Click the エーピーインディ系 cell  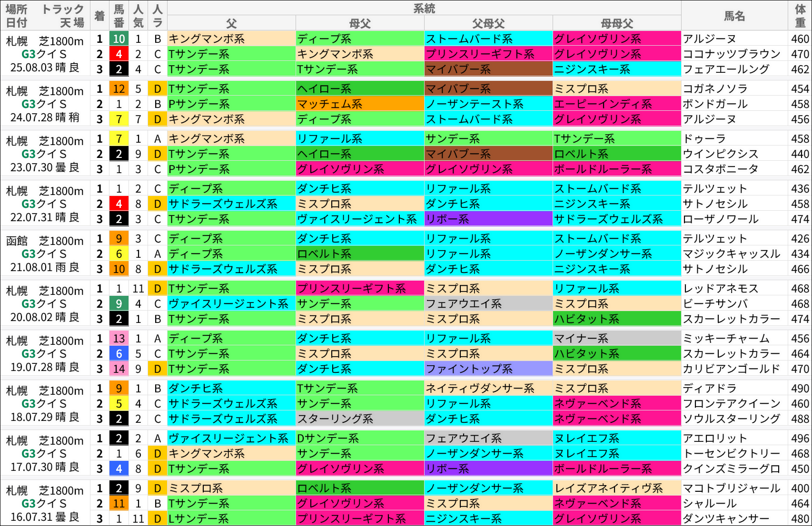tap(617, 104)
